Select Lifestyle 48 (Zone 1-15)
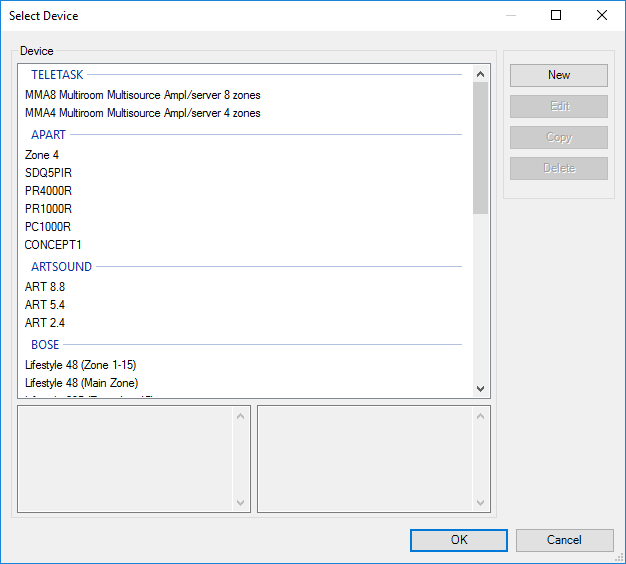 point(80,365)
